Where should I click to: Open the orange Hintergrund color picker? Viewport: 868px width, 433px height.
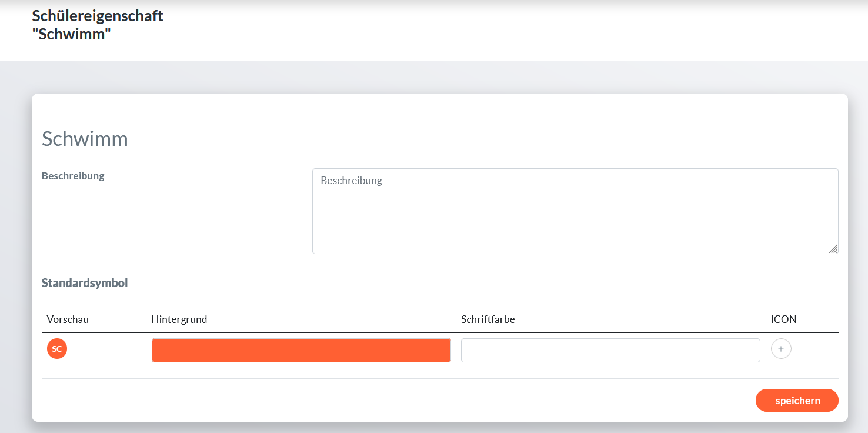pyautogui.click(x=301, y=350)
